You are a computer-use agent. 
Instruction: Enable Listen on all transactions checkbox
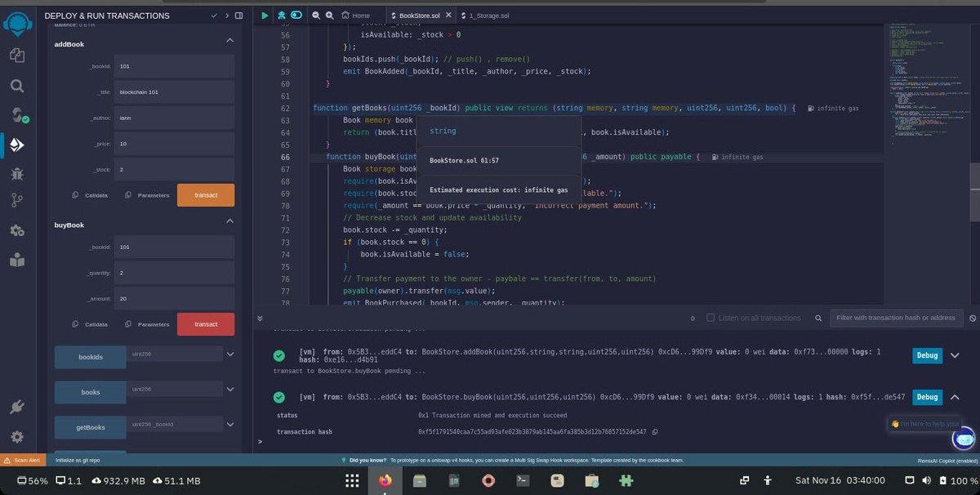pyautogui.click(x=710, y=318)
